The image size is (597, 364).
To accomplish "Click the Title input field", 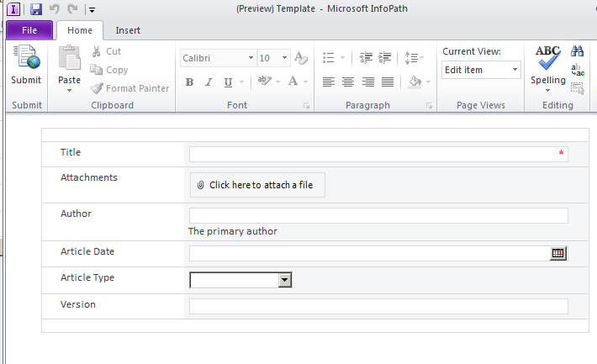I will (x=378, y=154).
